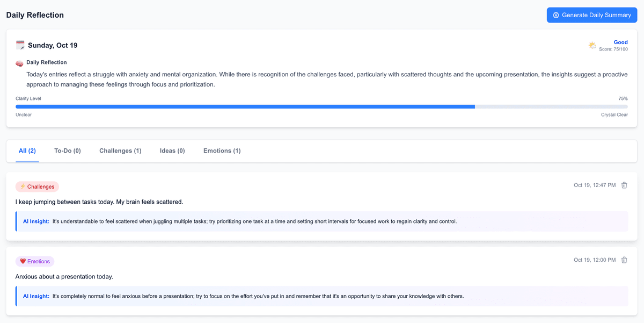Click the lightning icon in Challenges tag
Screen dimensions: 644x323
coord(23,186)
